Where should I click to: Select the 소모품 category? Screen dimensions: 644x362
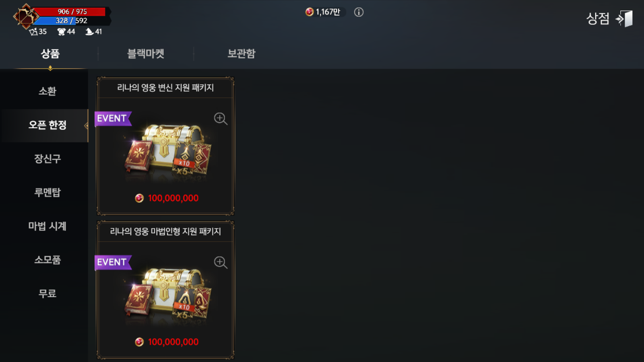(47, 260)
